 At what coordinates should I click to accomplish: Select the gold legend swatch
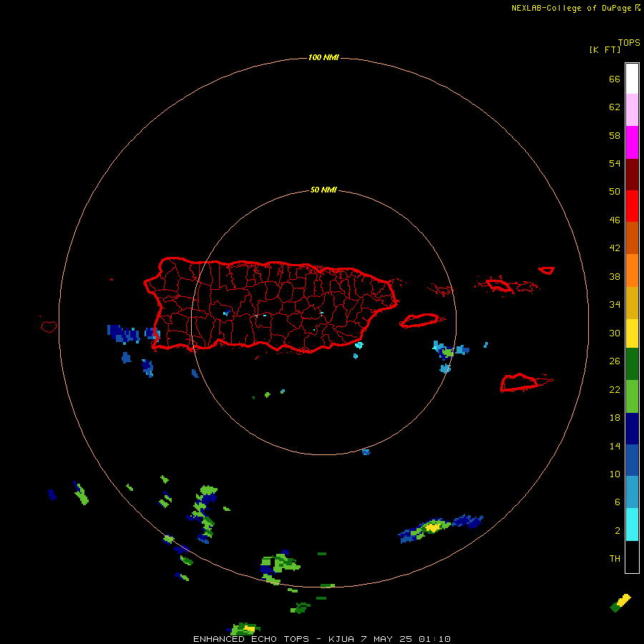tap(632, 303)
